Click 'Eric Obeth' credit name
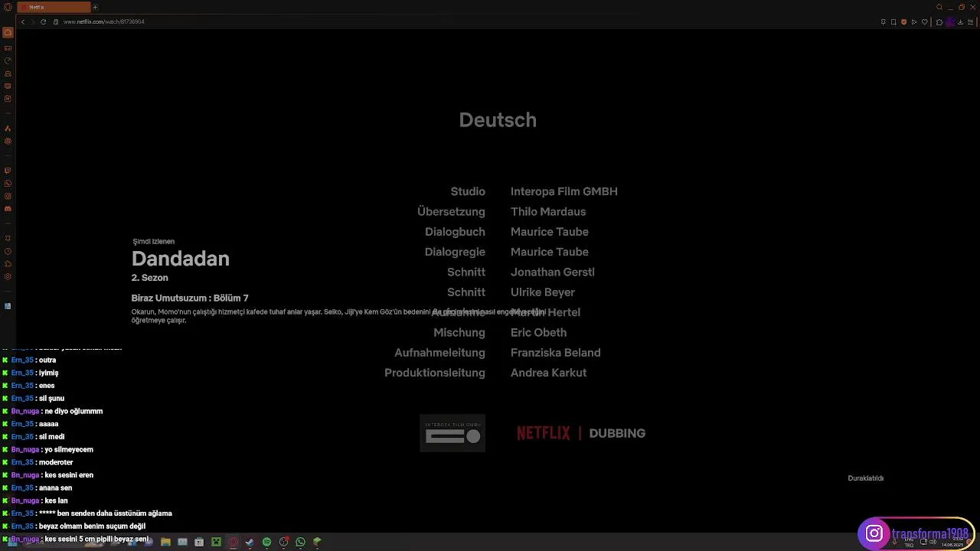The image size is (980, 551). [x=539, y=333]
